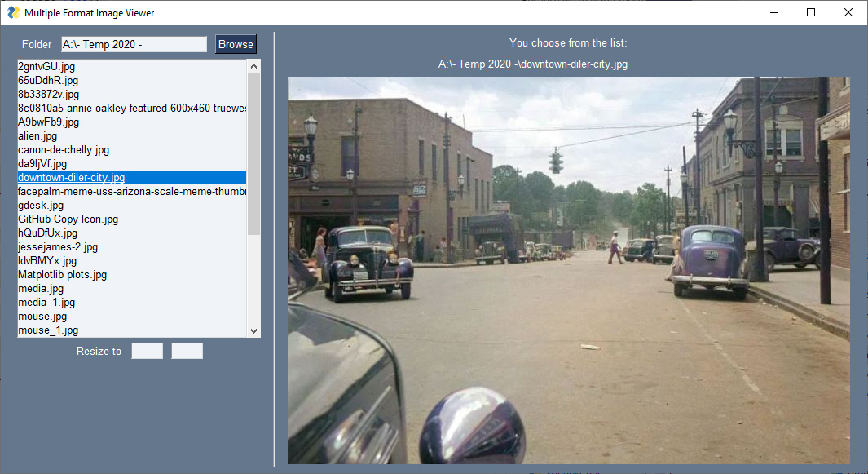Screen dimensions: 868x474
Task: Click the Browse button
Action: 236,44
